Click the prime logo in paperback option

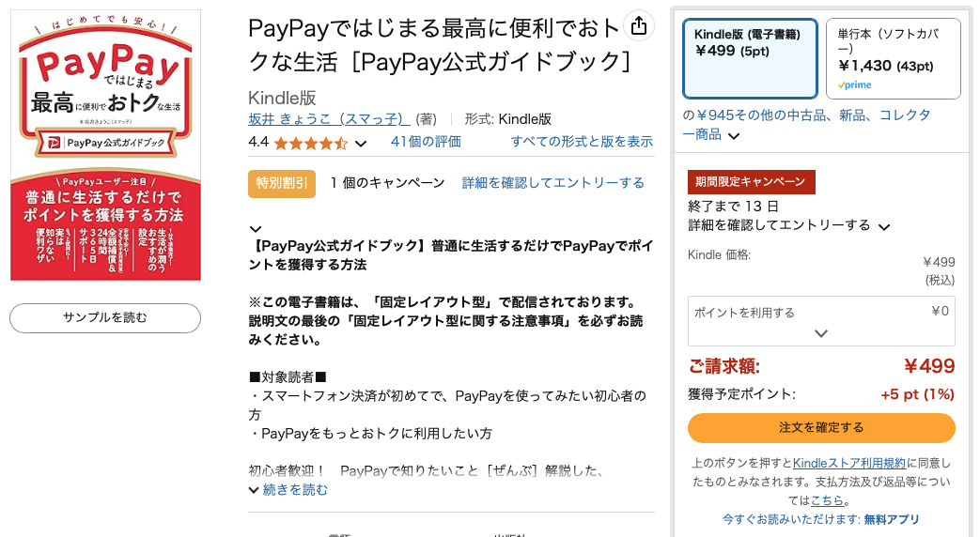[x=854, y=84]
